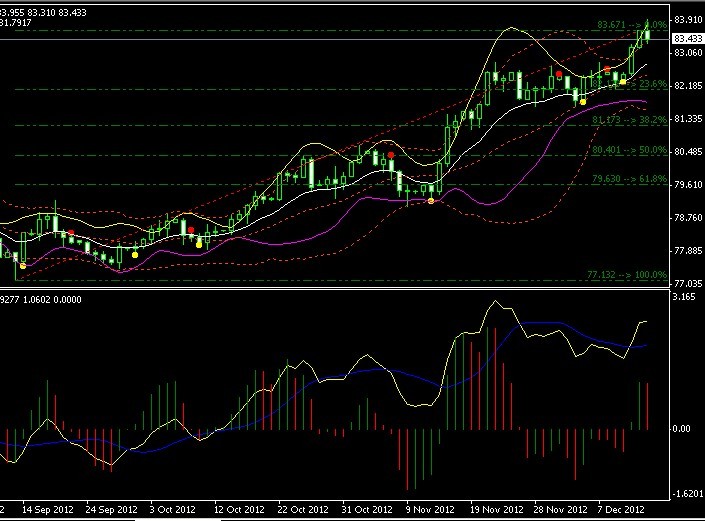Screen dimensions: 705x521
Task: Click the OHLC readout 83.310 83.433
Action: tap(57, 13)
